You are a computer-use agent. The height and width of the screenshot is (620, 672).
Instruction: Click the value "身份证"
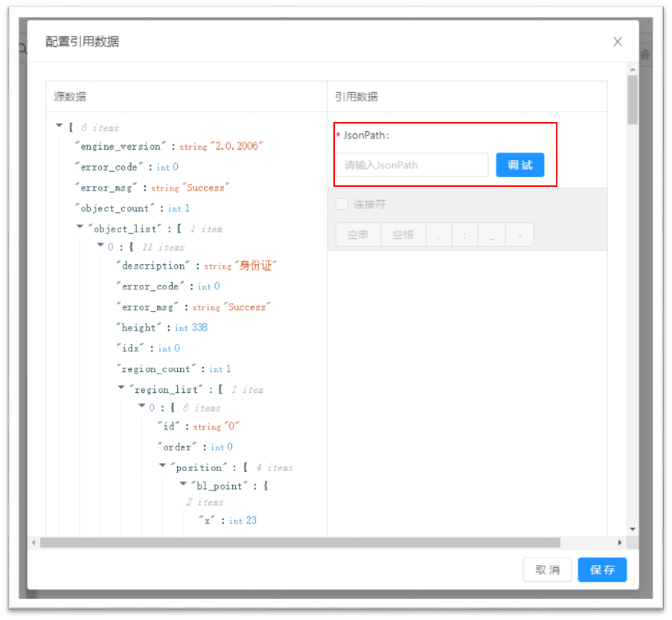coord(255,266)
